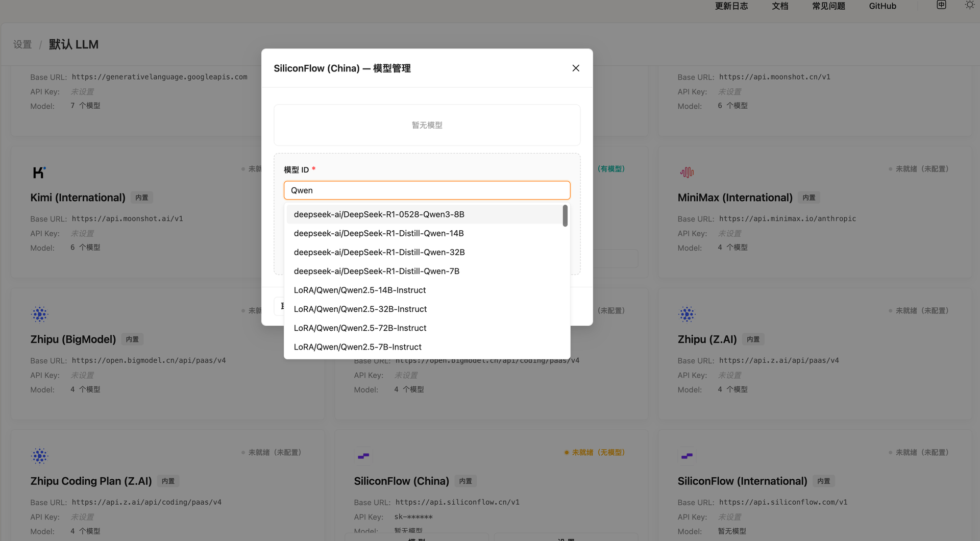Choose deepseek-ai/DeepSeek-R1-Distill-Qwen-14B option
Screen dimensions: 980x541
click(424, 233)
